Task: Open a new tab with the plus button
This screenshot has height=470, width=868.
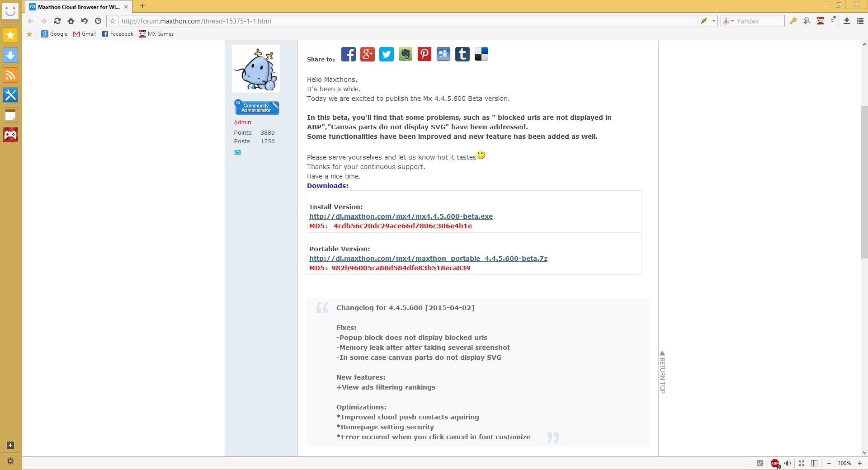Action: click(142, 6)
